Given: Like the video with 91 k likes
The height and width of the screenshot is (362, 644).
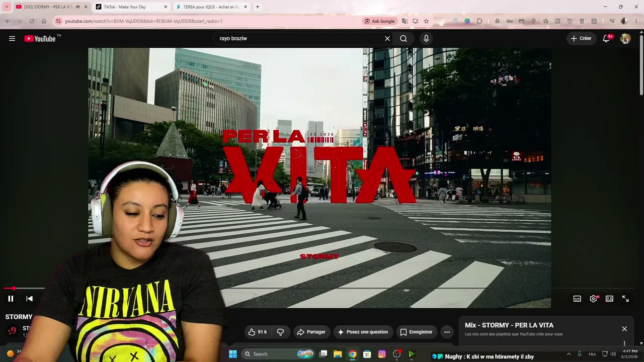Looking at the screenshot, I should [258, 332].
